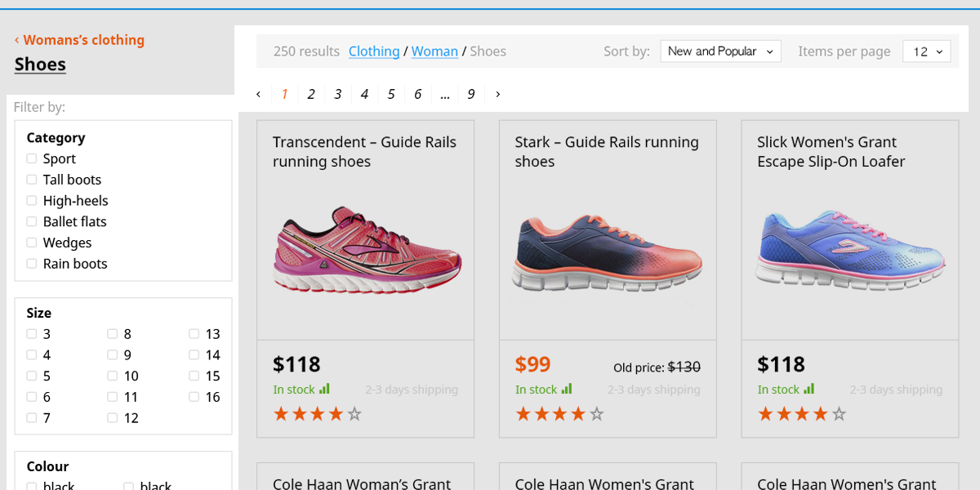Tick the size 12 checkbox
This screenshot has width=980, height=490.
(113, 418)
